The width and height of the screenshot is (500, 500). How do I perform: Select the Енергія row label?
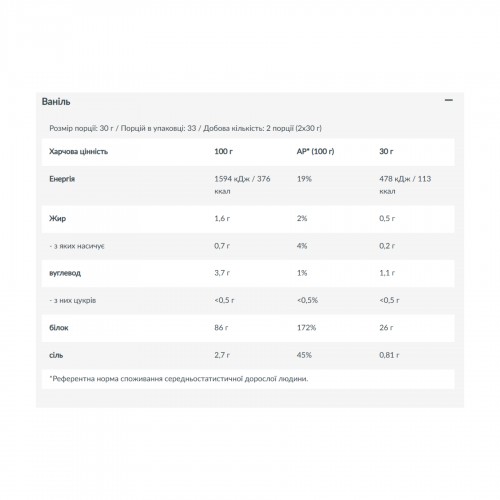coord(62,179)
